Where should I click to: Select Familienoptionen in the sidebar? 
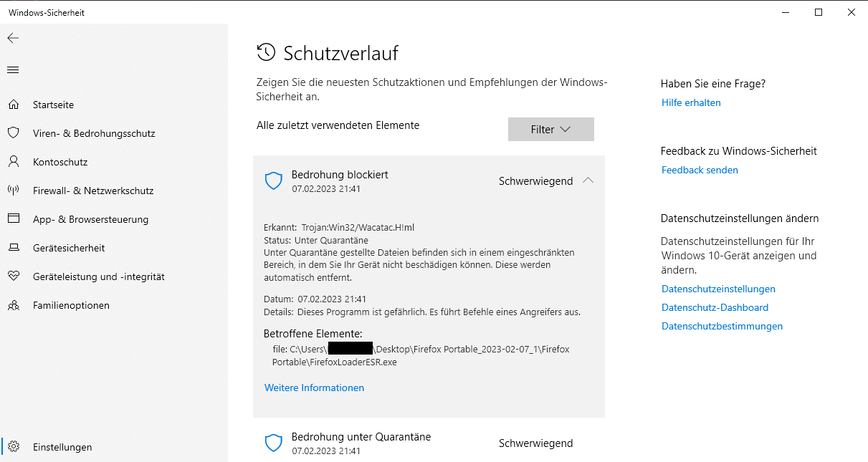71,305
